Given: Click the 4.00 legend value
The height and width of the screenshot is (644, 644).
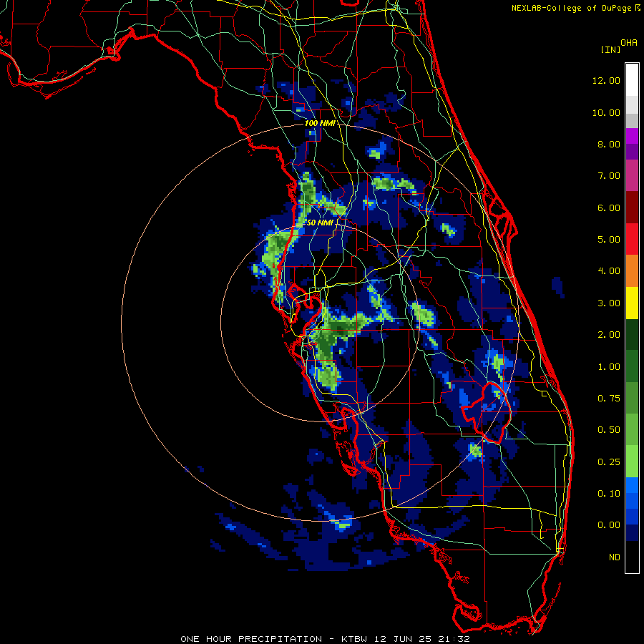Looking at the screenshot, I should 609,271.
